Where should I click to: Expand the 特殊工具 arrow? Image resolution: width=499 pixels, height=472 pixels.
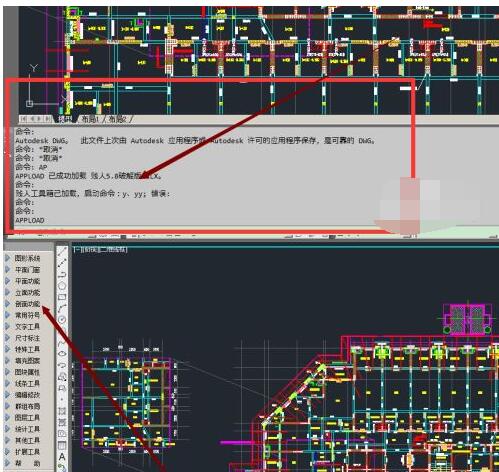pos(8,349)
